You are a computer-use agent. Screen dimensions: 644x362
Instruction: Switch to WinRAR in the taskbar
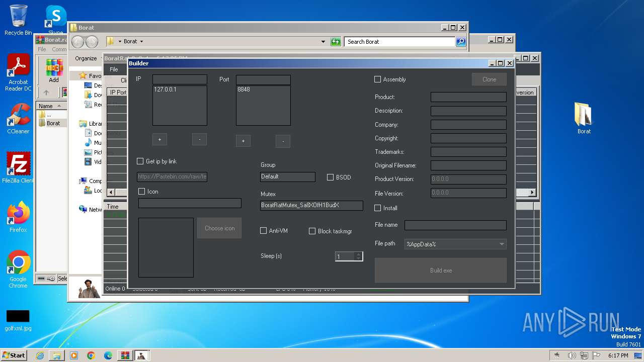point(125,355)
